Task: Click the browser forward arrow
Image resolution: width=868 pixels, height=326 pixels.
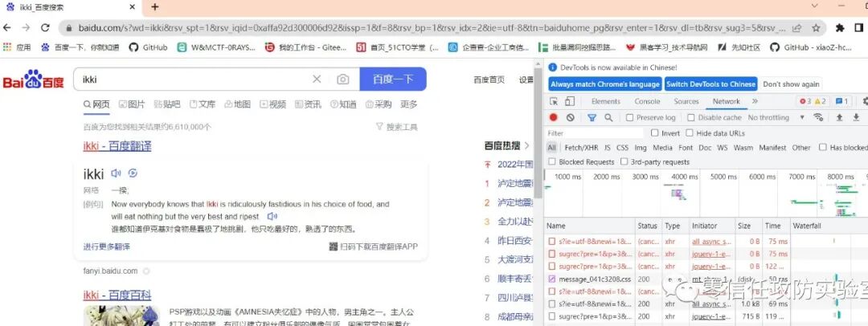Action: (x=26, y=27)
